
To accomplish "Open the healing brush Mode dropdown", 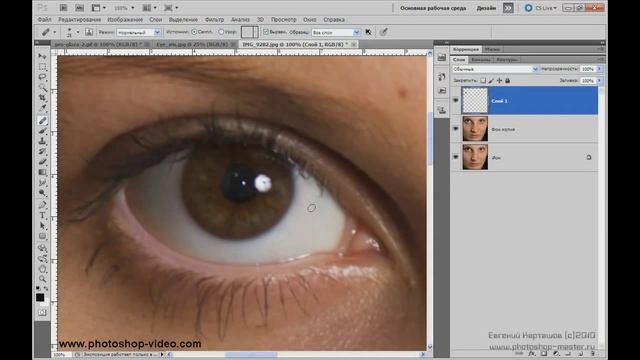I will point(138,32).
